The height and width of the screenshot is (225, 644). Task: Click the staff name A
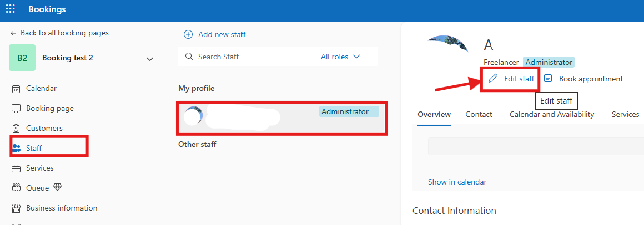coord(489,45)
